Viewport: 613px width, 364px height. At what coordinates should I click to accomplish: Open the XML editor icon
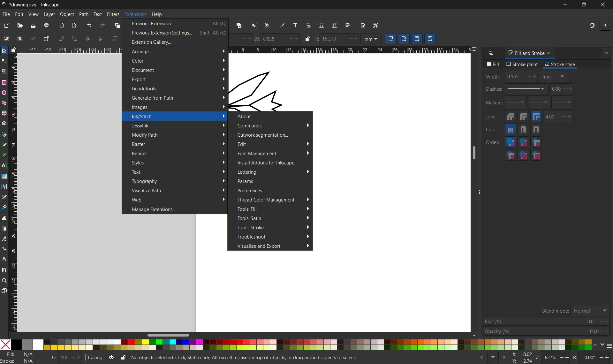tap(322, 25)
